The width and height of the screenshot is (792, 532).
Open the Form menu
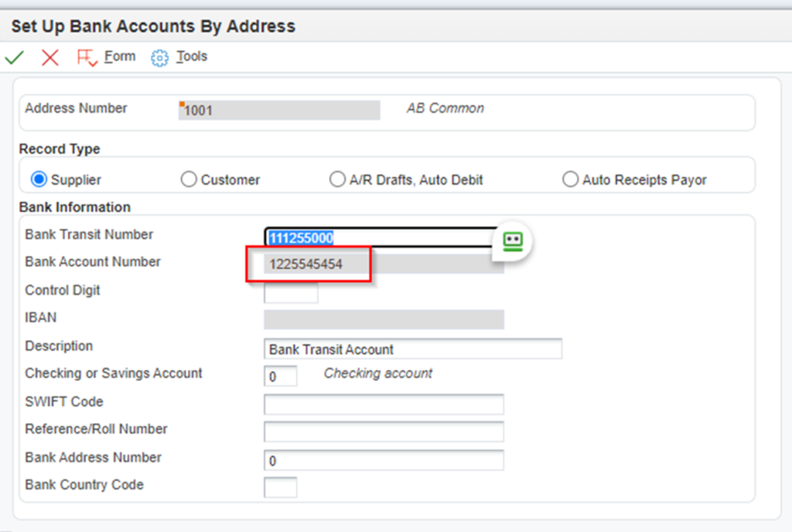coord(120,56)
